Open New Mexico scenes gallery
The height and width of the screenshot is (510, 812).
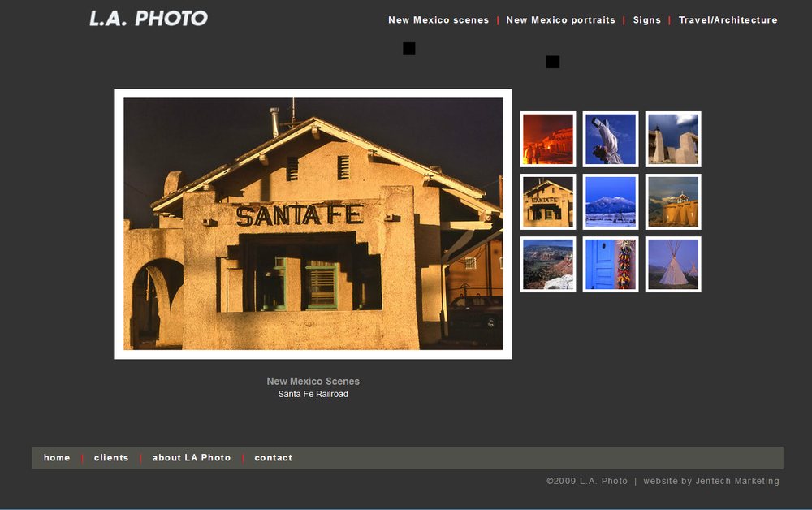tap(438, 20)
